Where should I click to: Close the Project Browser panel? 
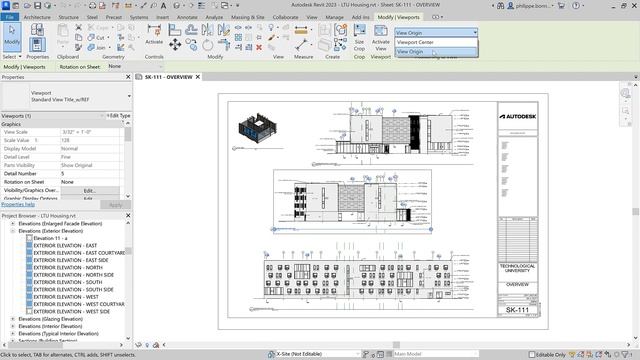(x=128, y=216)
